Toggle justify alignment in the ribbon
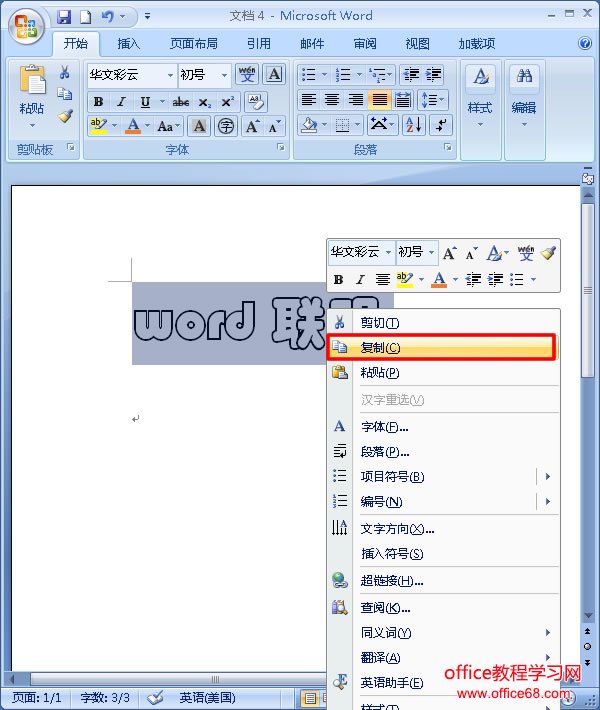600x710 pixels. (379, 100)
